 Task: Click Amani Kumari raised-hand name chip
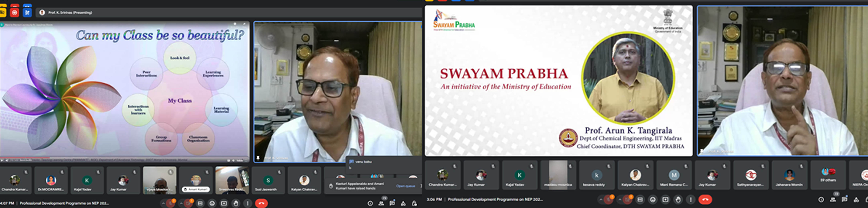tap(195, 189)
